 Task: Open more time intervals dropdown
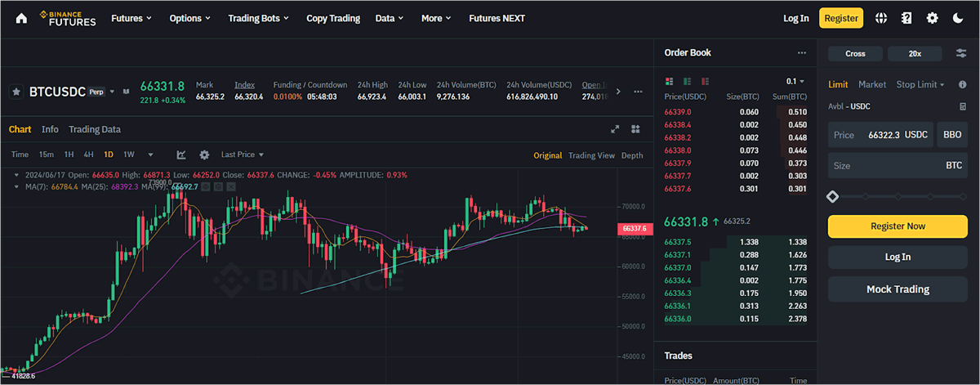pos(150,154)
